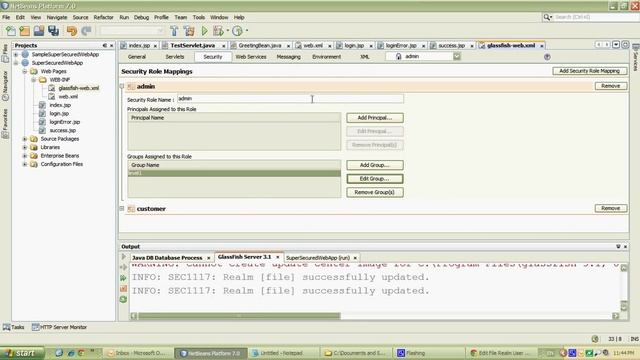The height and width of the screenshot is (360, 640).
Task: Switch to the Servlets tab
Action: pyautogui.click(x=175, y=57)
